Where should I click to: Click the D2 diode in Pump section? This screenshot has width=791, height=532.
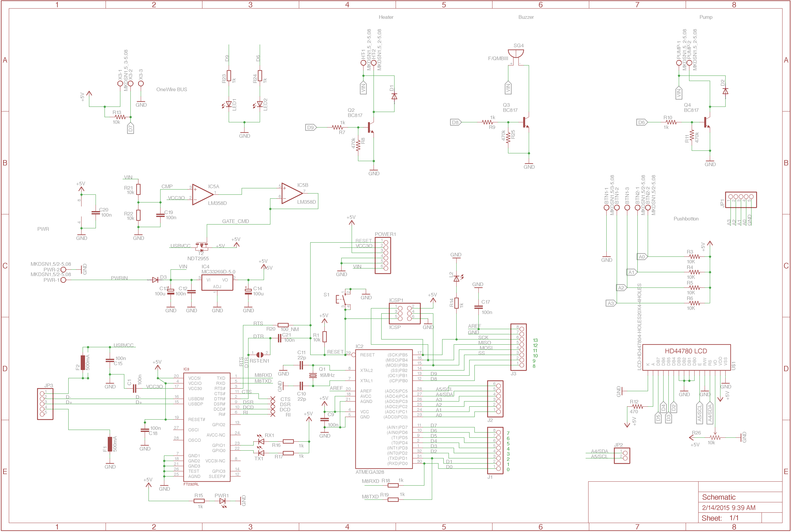pyautogui.click(x=725, y=91)
